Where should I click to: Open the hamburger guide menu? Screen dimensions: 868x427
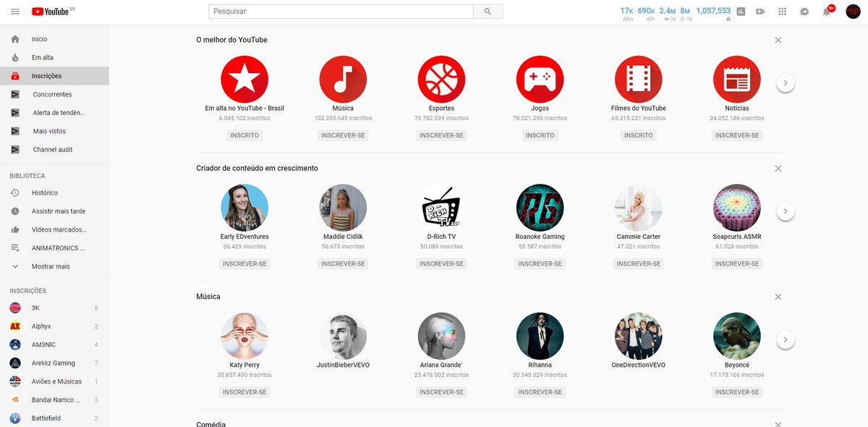coord(15,12)
